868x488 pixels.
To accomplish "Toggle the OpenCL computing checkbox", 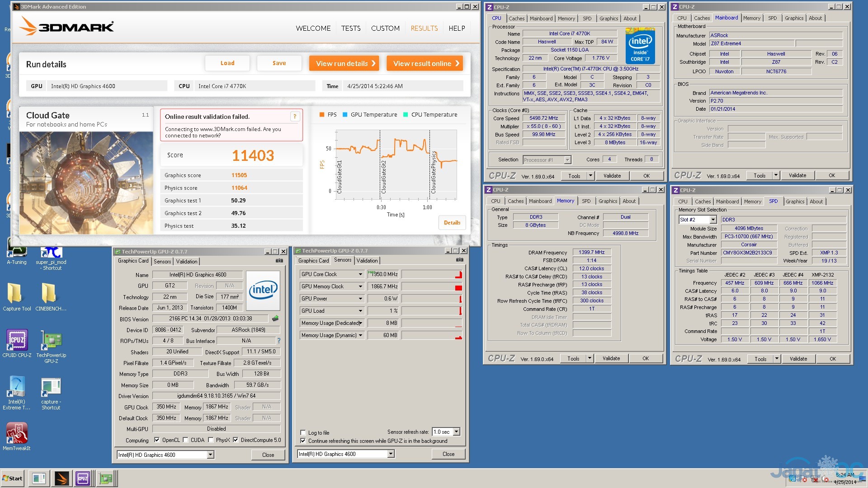I will pos(157,440).
